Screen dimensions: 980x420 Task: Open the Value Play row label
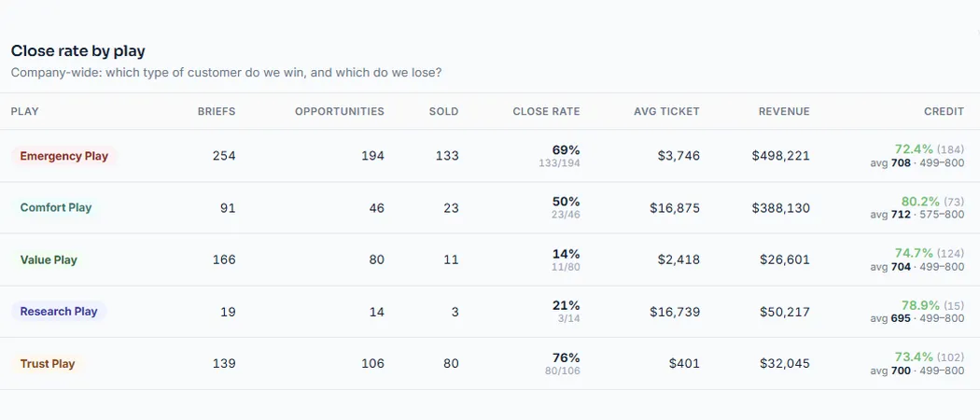point(49,260)
